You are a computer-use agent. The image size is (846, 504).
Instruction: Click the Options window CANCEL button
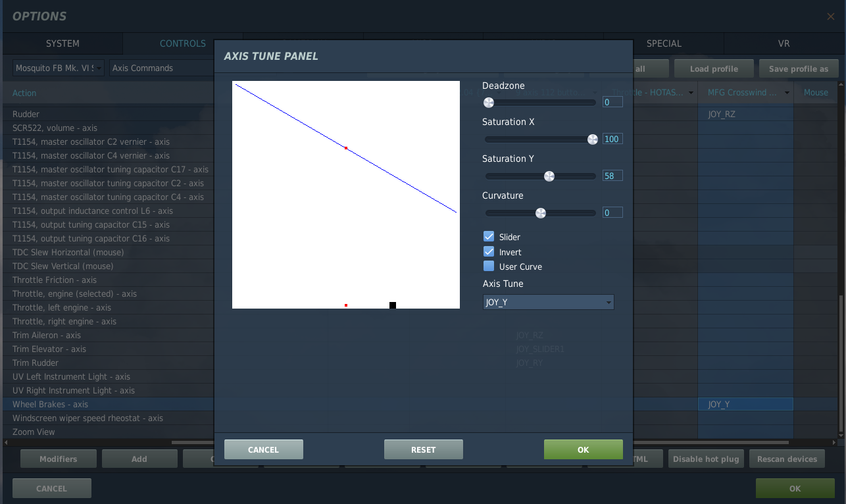click(x=51, y=488)
